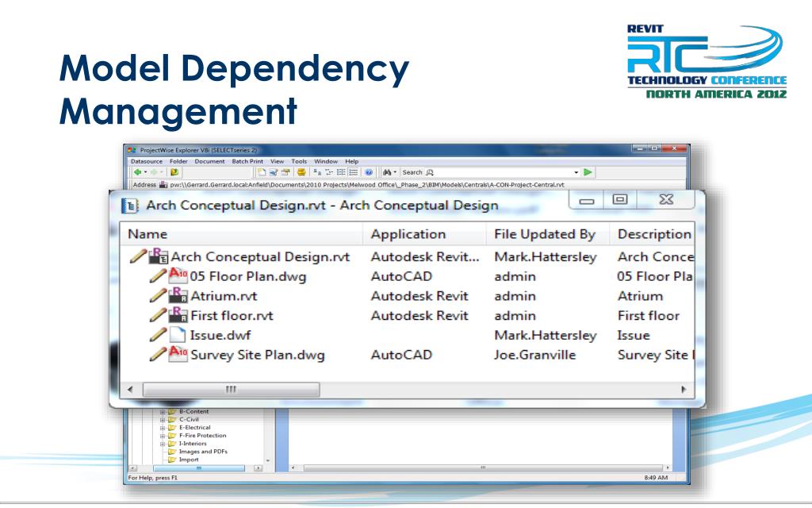Expand the F-Fire Protection folder tree node

click(163, 436)
